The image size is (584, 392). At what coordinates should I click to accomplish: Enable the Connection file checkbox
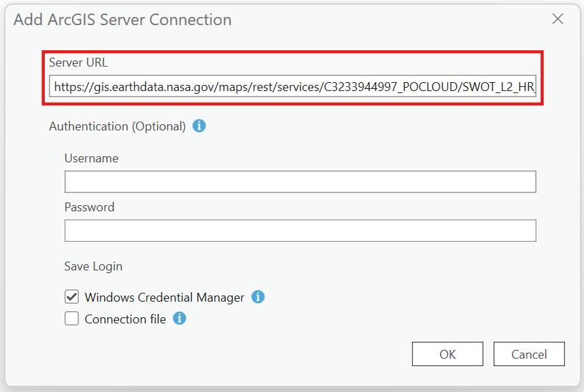pyautogui.click(x=71, y=319)
